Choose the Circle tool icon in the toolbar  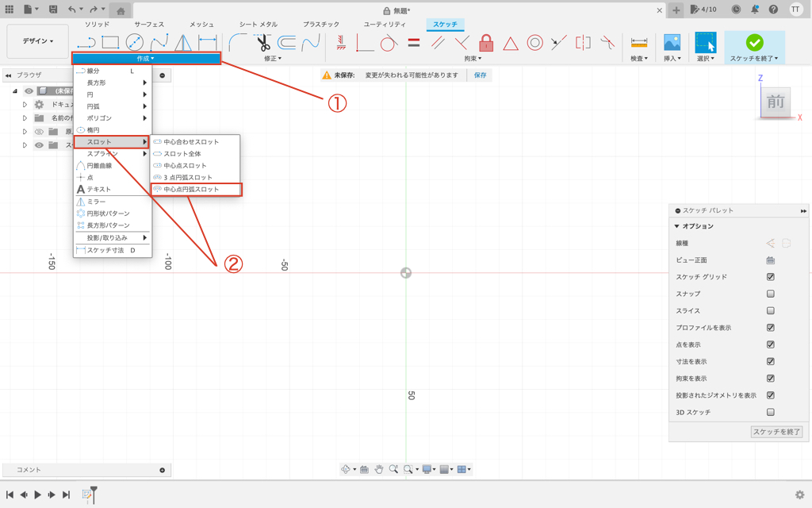(x=135, y=43)
